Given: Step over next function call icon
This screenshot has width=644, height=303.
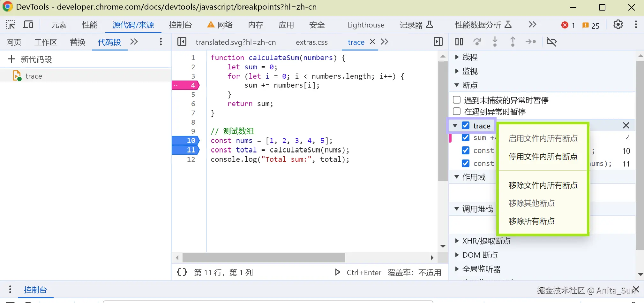Looking at the screenshot, I should [x=477, y=42].
